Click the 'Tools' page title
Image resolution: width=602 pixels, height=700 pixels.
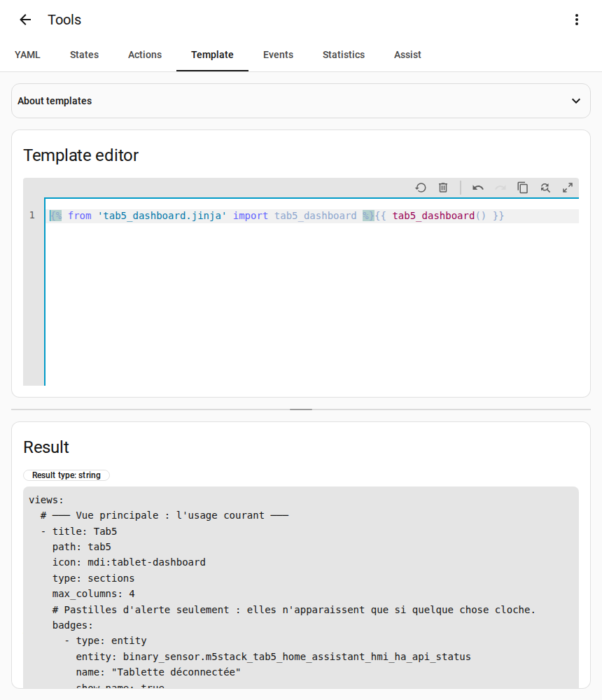coord(65,20)
